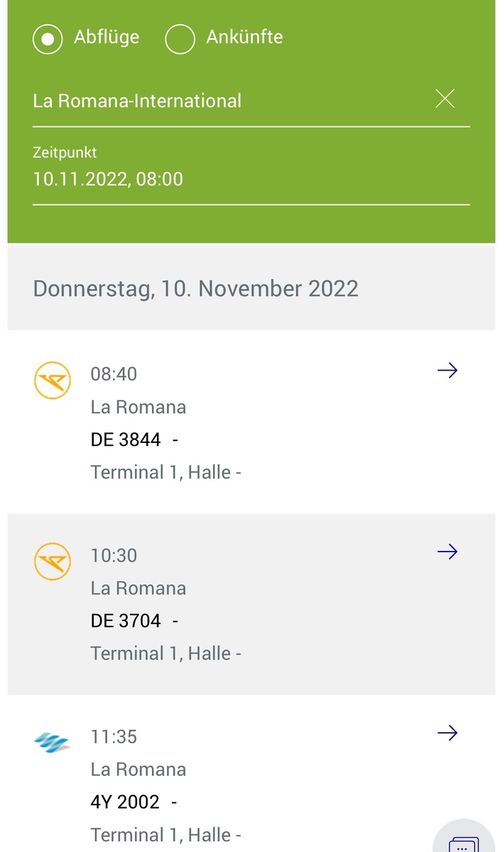Click flight number 4Y 2002

pos(125,802)
